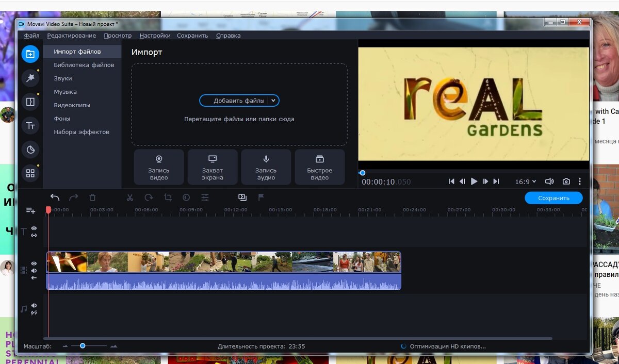Open the transitions panel icon
Screen dimensions: 619x364
pyautogui.click(x=30, y=102)
